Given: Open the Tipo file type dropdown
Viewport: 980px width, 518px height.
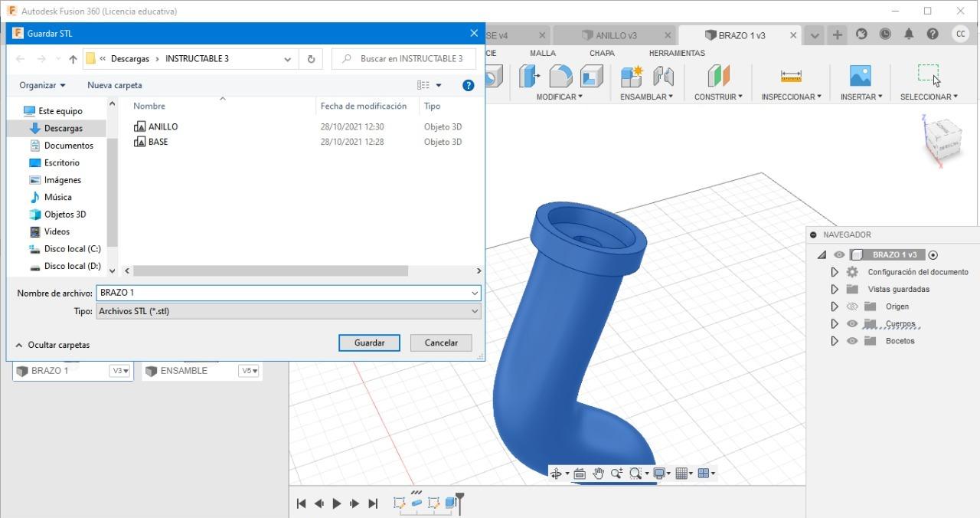Looking at the screenshot, I should coord(289,311).
